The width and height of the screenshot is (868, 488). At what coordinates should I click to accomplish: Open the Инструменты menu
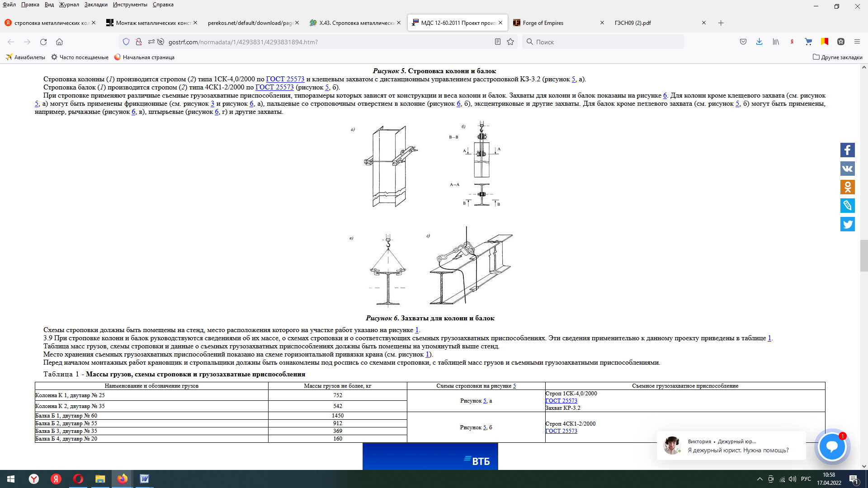pos(130,5)
